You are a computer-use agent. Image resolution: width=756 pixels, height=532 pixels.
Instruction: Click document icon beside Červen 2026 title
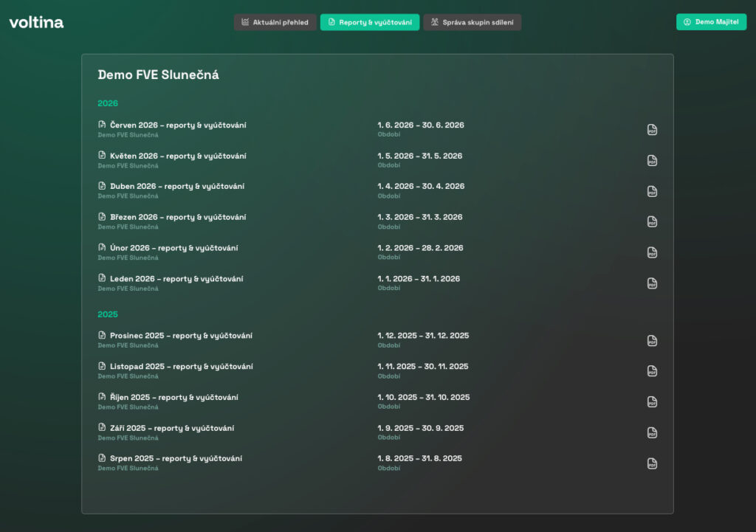pos(102,124)
